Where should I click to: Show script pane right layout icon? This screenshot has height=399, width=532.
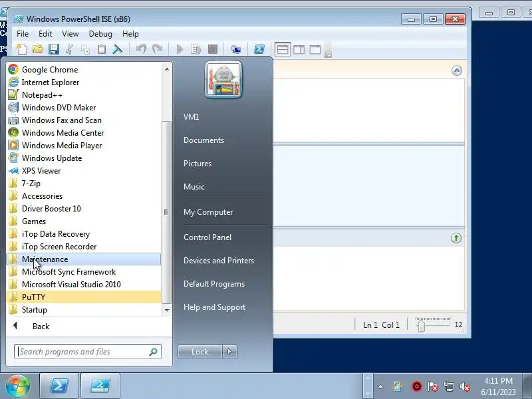pos(299,49)
